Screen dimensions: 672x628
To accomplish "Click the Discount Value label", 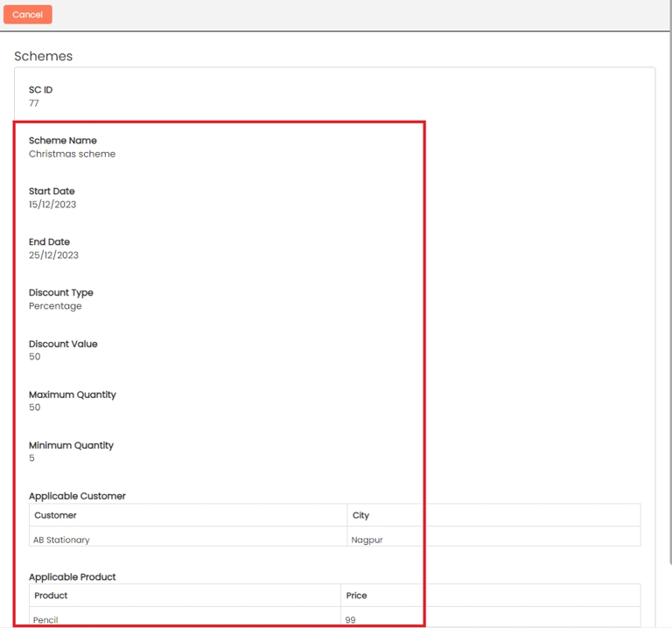I will click(x=63, y=344).
